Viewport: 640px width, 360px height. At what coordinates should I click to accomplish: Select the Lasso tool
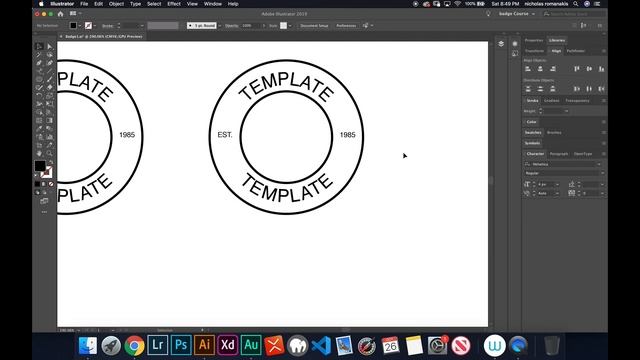pyautogui.click(x=49, y=55)
